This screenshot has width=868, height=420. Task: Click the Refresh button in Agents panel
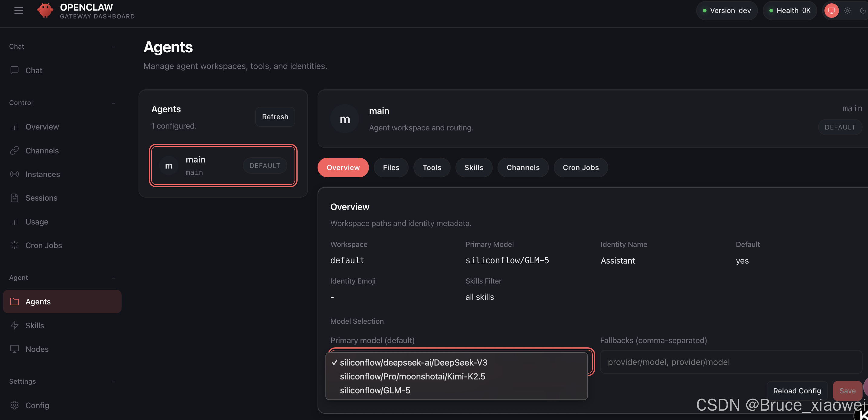pyautogui.click(x=275, y=116)
